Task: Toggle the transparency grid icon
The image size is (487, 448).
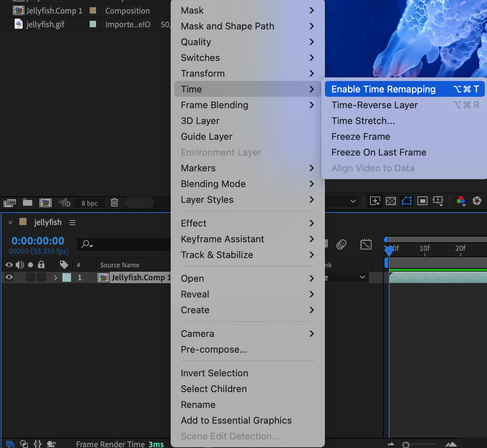Action: 391,201
